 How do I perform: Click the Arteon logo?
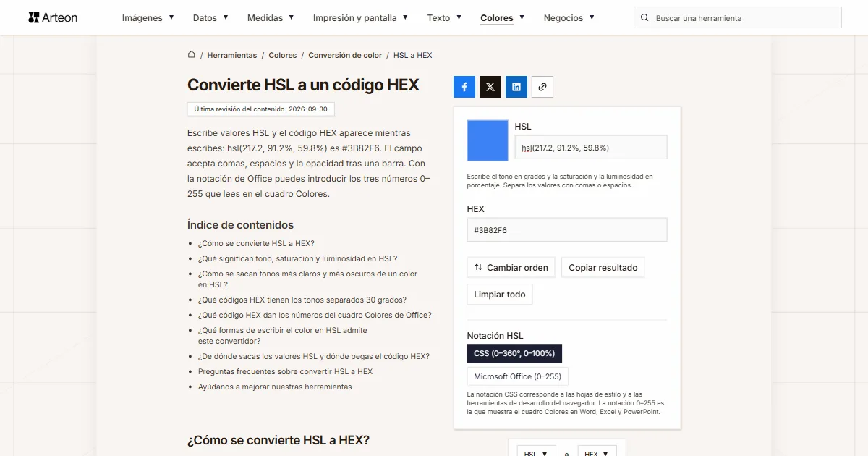click(x=53, y=17)
